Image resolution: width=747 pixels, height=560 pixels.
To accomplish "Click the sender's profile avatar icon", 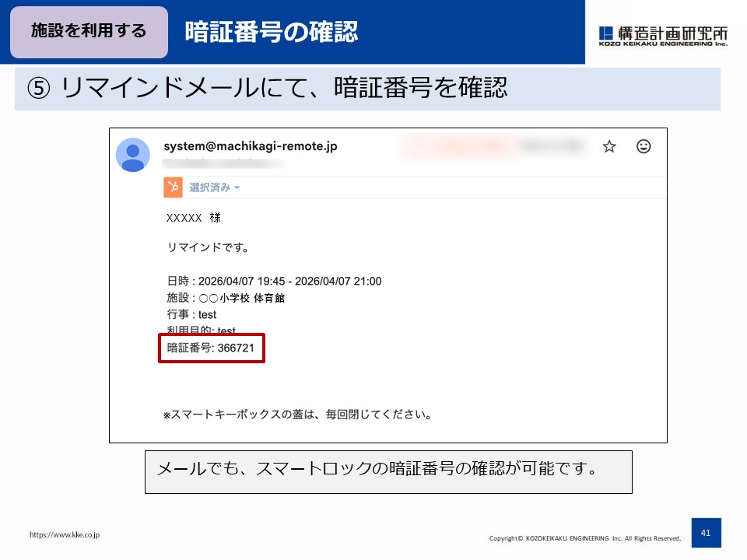I will [x=134, y=155].
